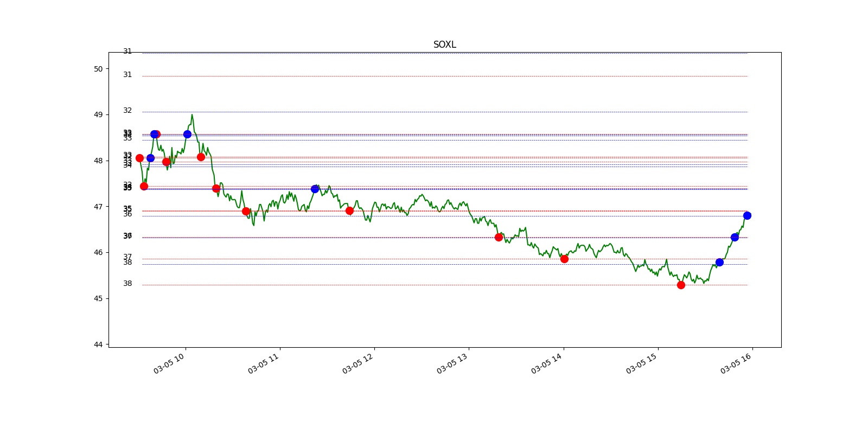Click the SOXL chart title
The height and width of the screenshot is (434, 868).
tap(444, 44)
